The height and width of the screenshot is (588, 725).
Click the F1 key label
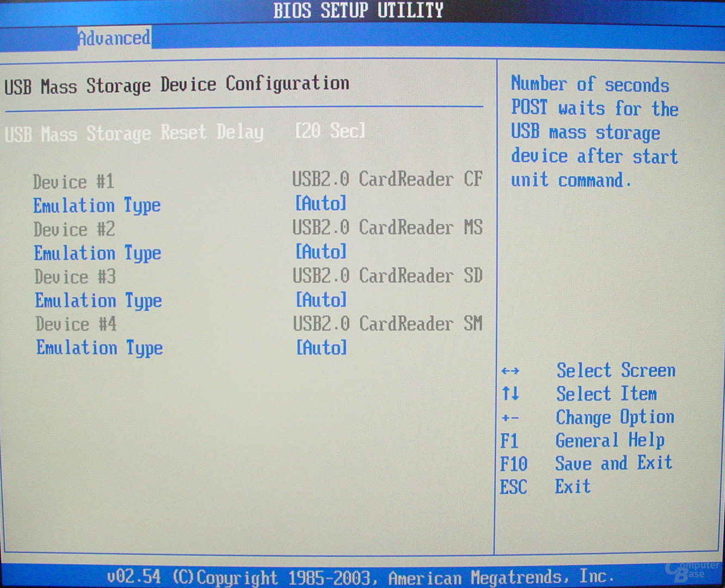click(509, 440)
